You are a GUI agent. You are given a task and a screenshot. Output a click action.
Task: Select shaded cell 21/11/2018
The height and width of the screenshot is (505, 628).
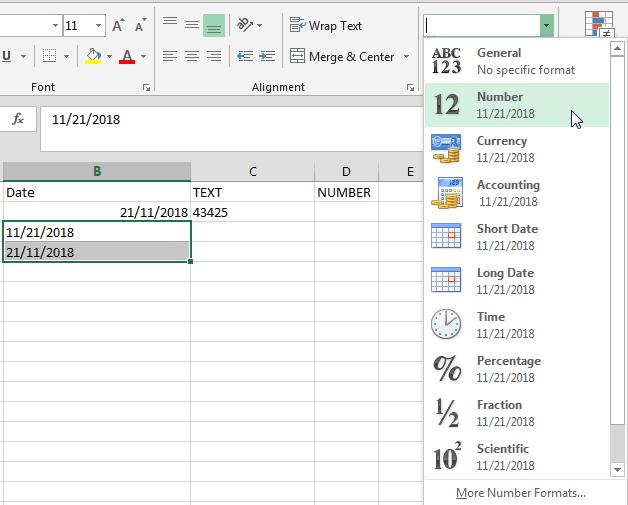[97, 252]
